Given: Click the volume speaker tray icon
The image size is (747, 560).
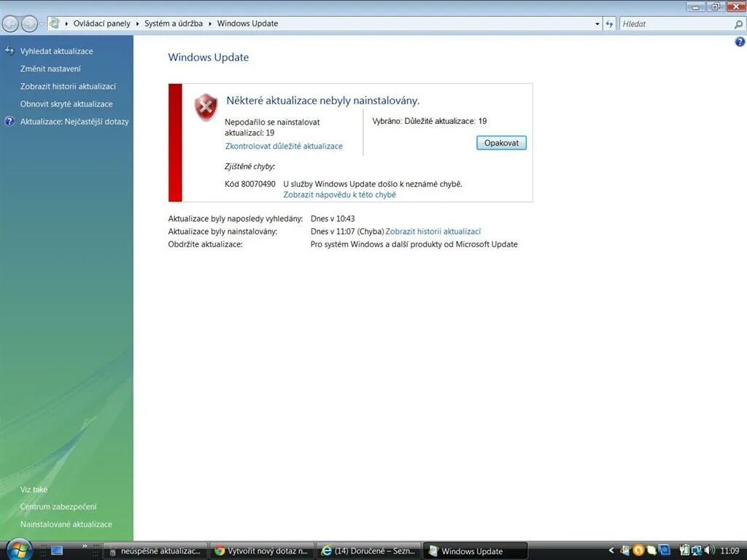Looking at the screenshot, I should tap(709, 550).
